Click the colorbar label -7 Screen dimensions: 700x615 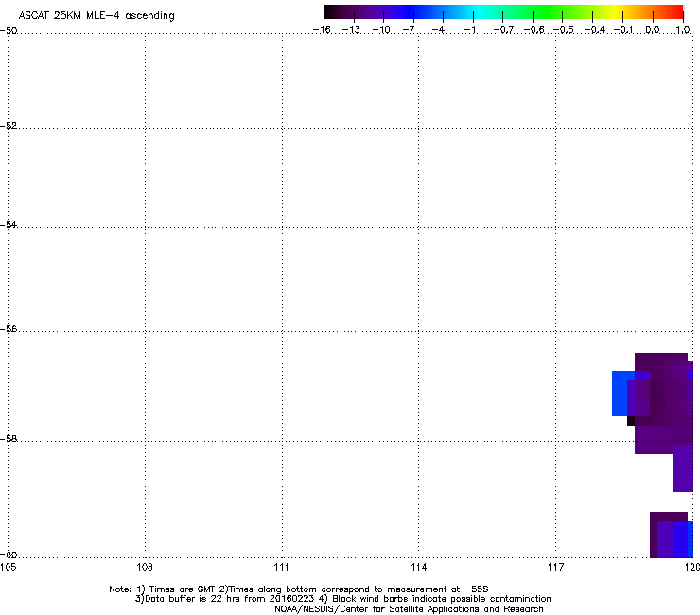[409, 30]
